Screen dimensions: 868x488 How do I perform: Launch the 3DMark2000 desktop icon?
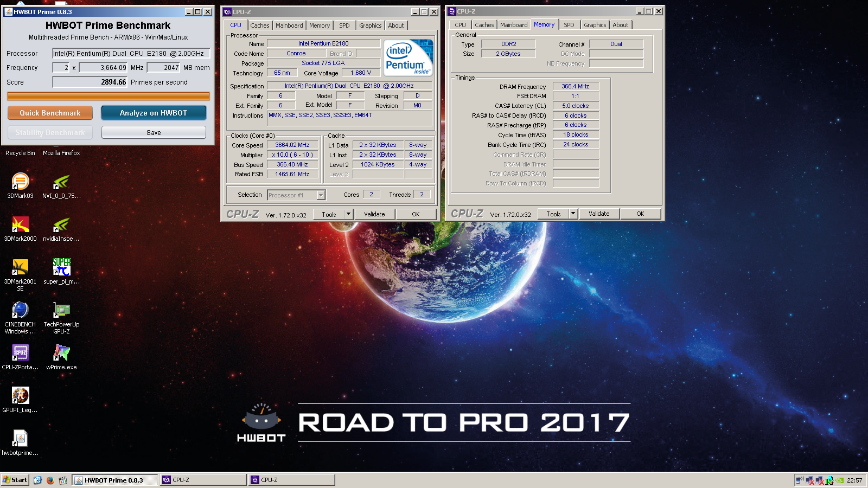tap(20, 228)
